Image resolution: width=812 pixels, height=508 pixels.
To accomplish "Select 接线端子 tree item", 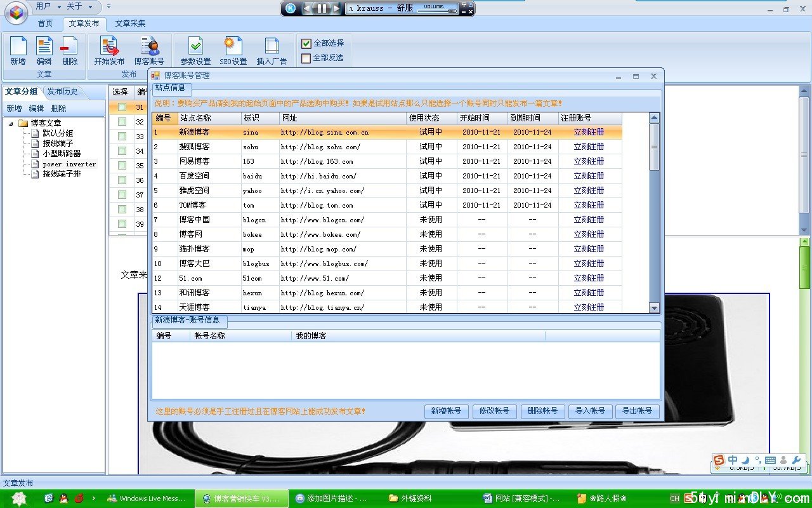I will [x=58, y=144].
